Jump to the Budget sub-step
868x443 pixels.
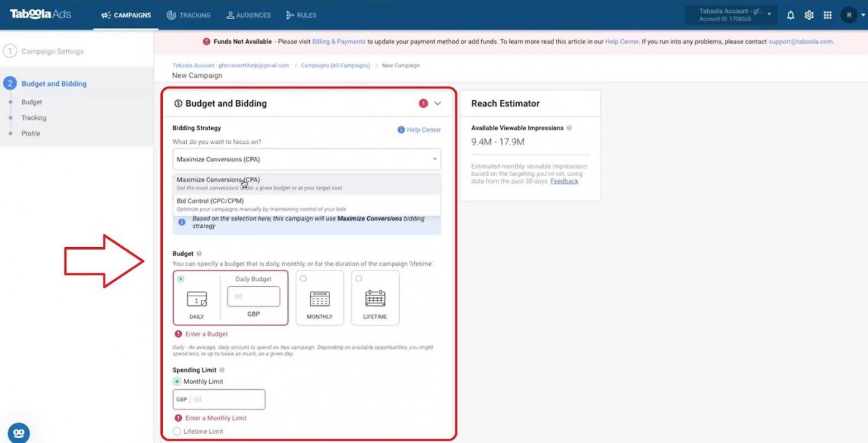(x=32, y=102)
